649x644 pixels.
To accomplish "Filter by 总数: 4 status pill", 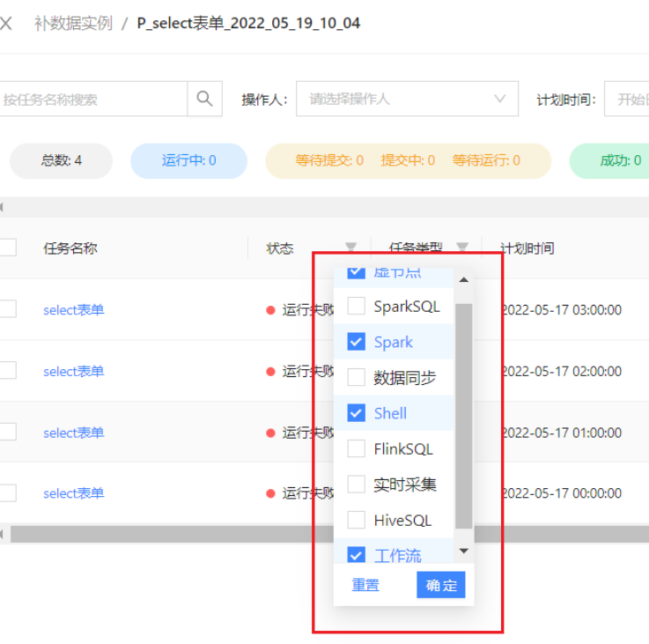I will (62, 160).
